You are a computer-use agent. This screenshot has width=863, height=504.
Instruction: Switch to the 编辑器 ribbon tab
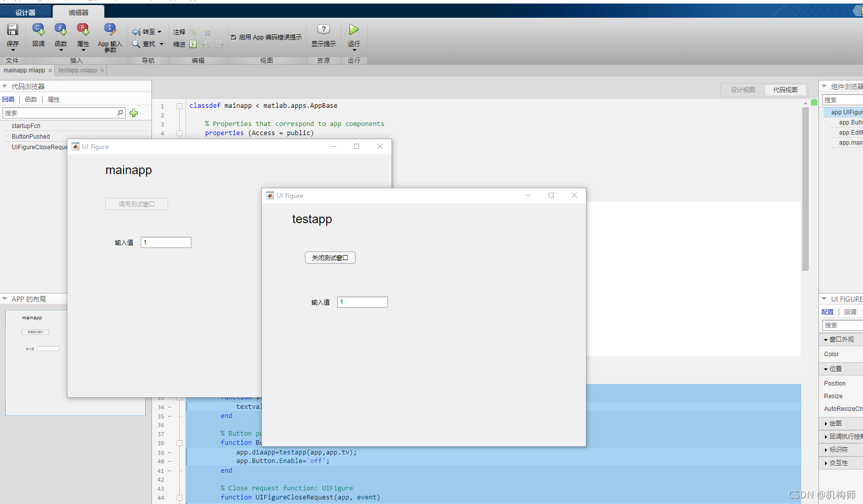(79, 12)
